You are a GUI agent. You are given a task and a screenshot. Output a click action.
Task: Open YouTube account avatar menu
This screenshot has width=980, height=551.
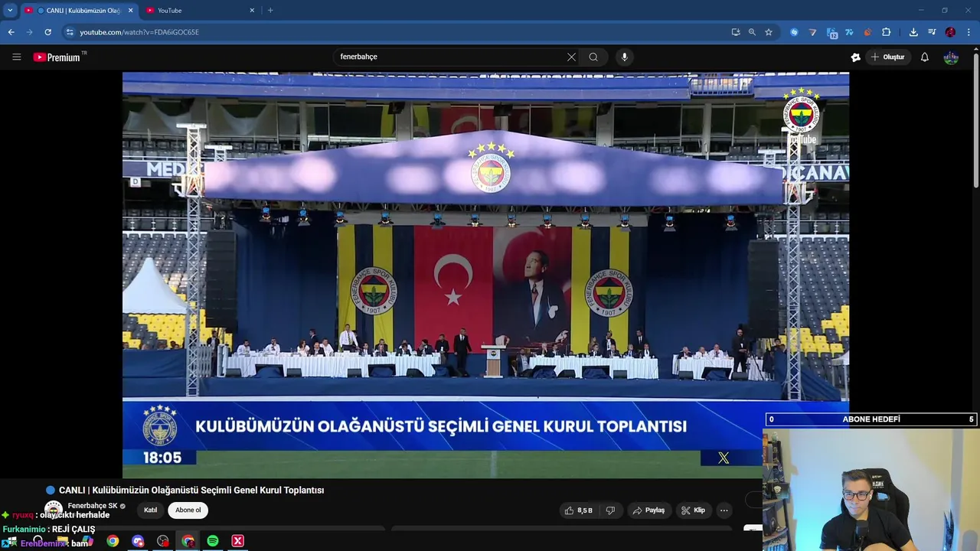pos(951,57)
